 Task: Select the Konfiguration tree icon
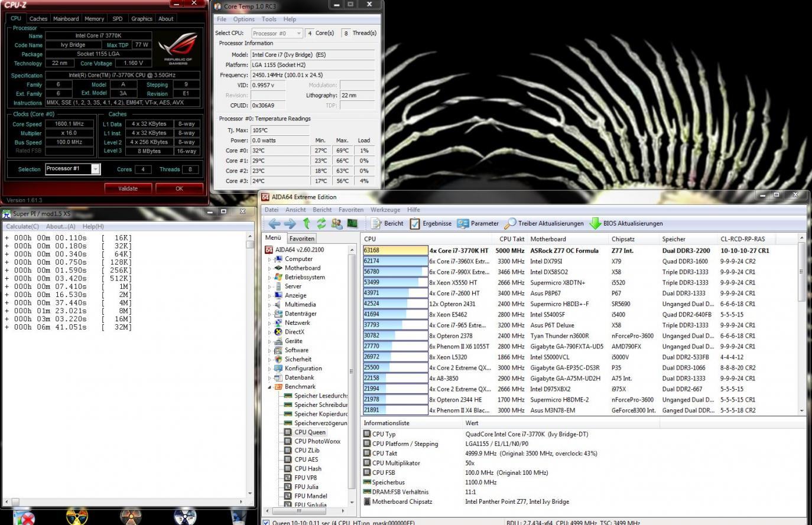(278, 369)
